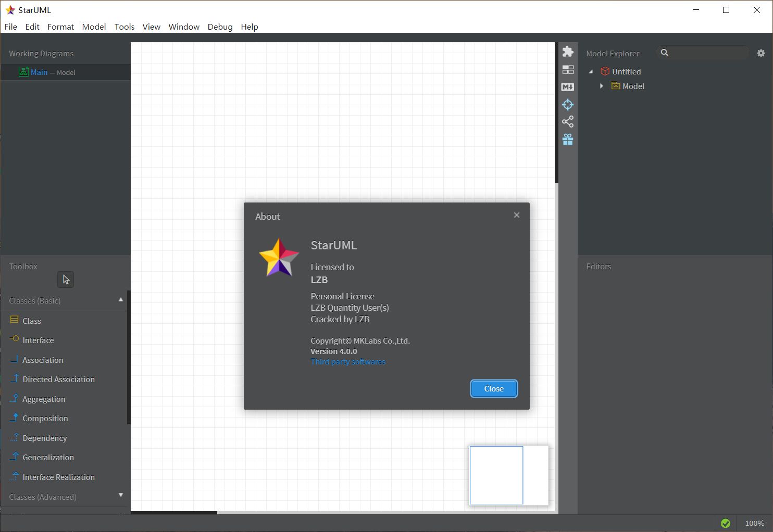773x532 pixels.
Task: Click the 'Editors' panel header
Action: click(x=599, y=267)
